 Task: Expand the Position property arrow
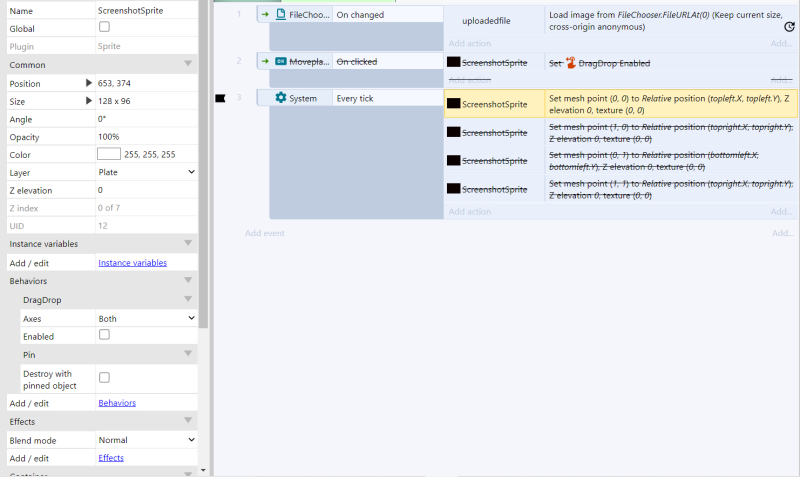[x=88, y=83]
